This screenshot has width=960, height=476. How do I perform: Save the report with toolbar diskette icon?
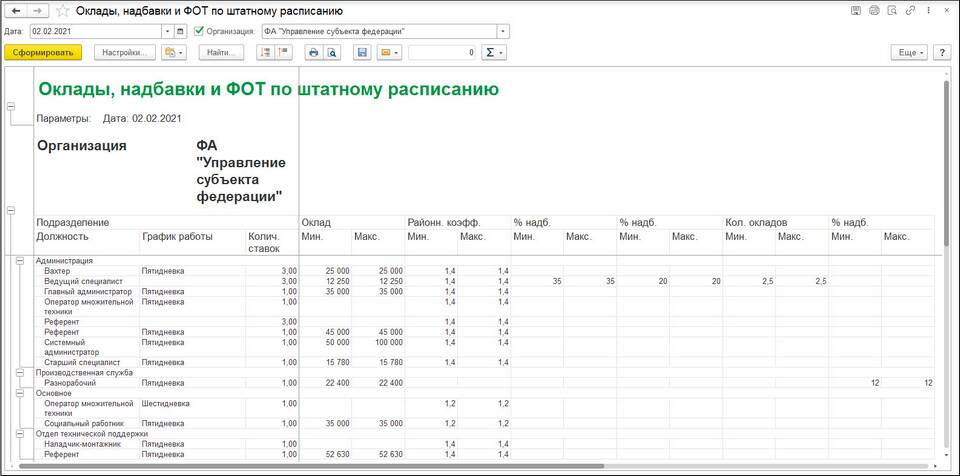point(362,53)
